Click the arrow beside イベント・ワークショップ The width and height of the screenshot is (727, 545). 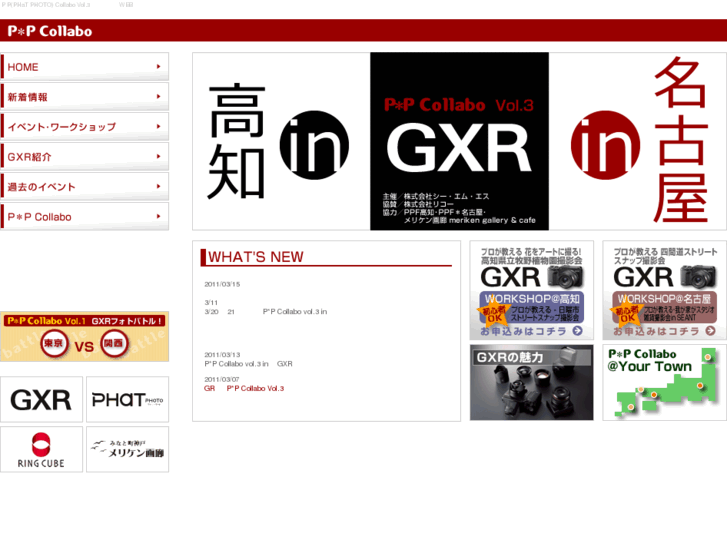click(159, 126)
